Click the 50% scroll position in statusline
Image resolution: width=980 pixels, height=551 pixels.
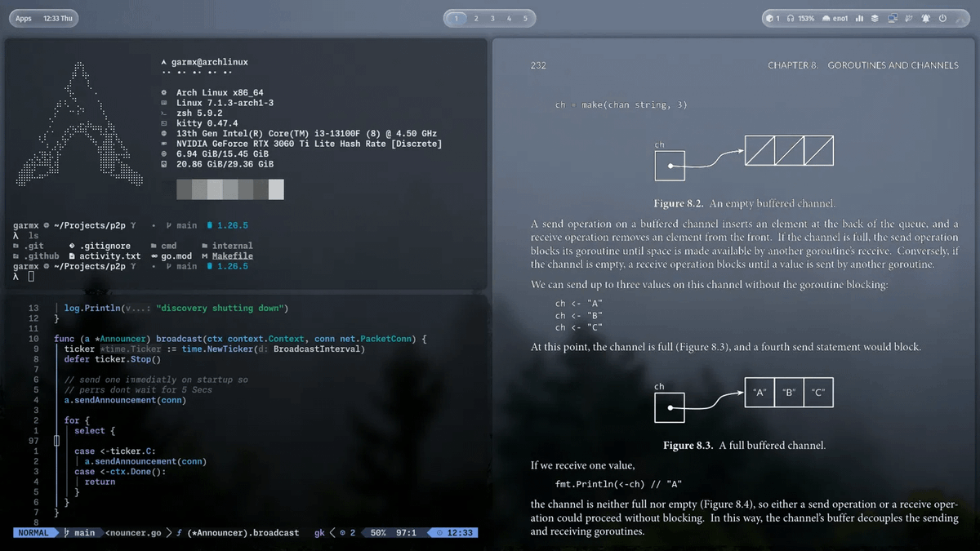click(378, 533)
